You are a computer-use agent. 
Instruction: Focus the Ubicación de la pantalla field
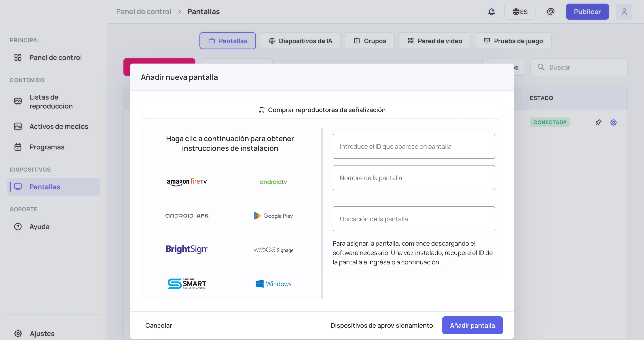click(x=413, y=219)
